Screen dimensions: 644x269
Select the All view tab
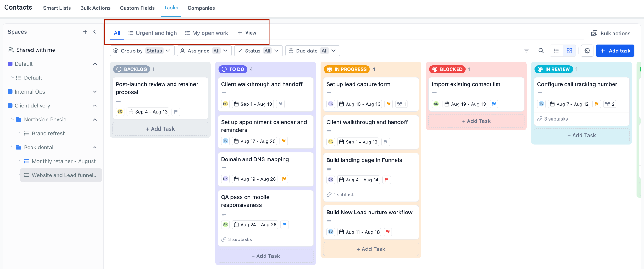[x=117, y=33]
